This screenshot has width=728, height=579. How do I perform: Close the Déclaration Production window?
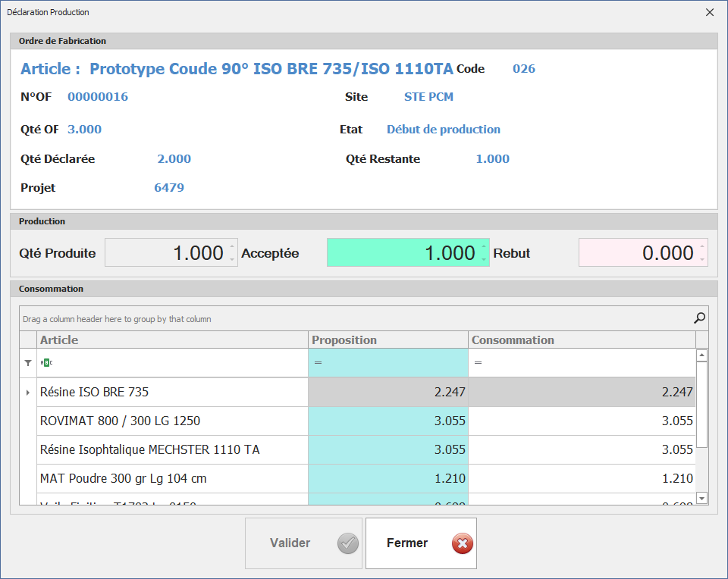[x=710, y=12]
